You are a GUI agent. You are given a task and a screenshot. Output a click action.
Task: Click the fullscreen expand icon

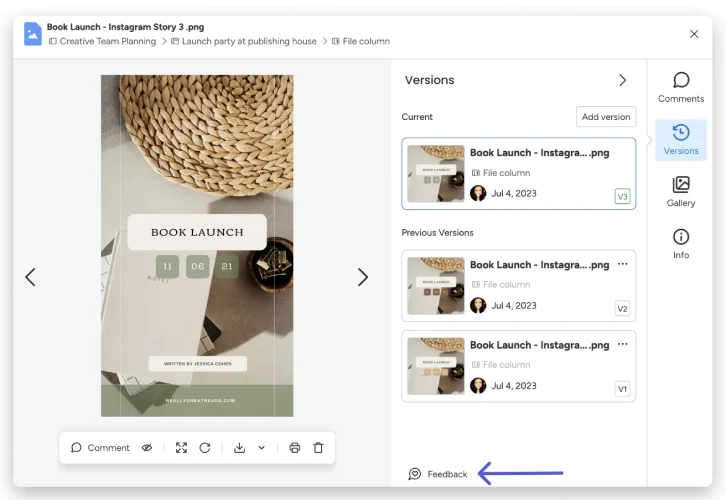pos(182,448)
